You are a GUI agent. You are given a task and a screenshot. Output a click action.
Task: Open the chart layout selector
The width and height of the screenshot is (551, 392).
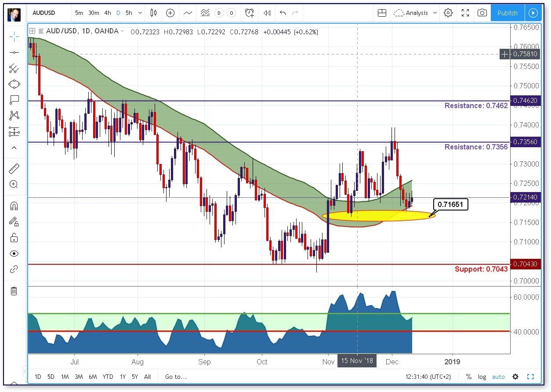382,13
